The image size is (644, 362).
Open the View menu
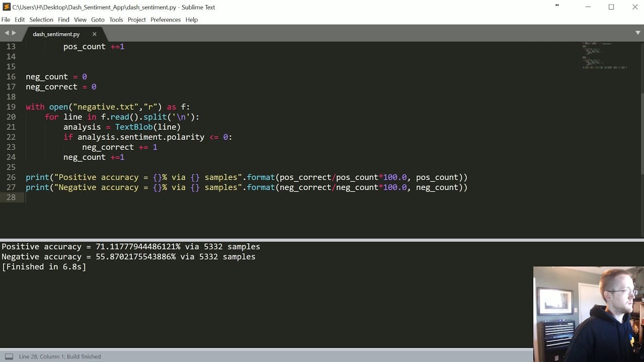pyautogui.click(x=80, y=20)
